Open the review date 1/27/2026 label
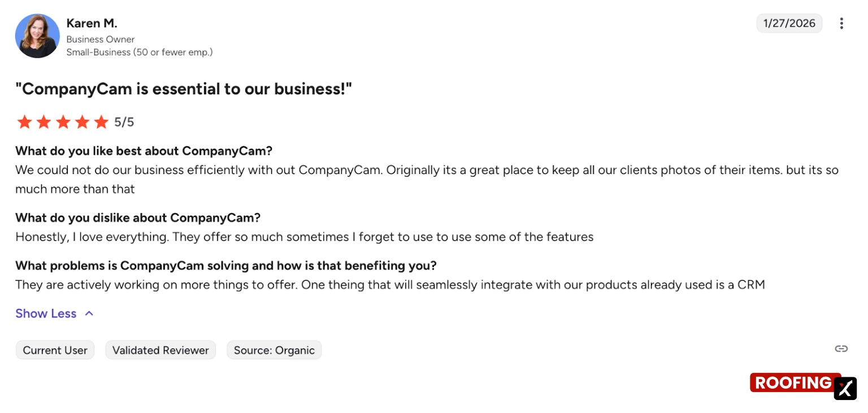Image resolution: width=868 pixels, height=413 pixels. click(789, 23)
